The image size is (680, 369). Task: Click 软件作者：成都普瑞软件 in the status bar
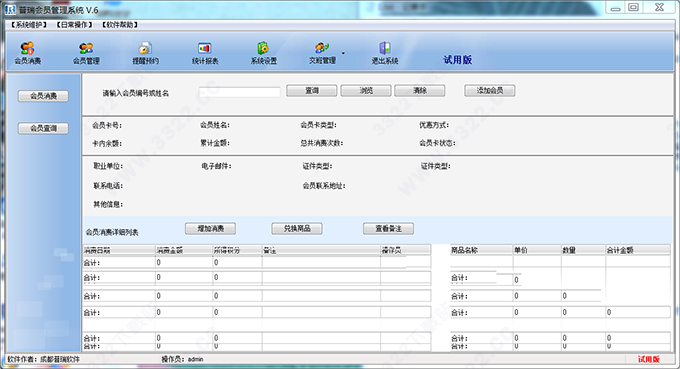(43, 359)
